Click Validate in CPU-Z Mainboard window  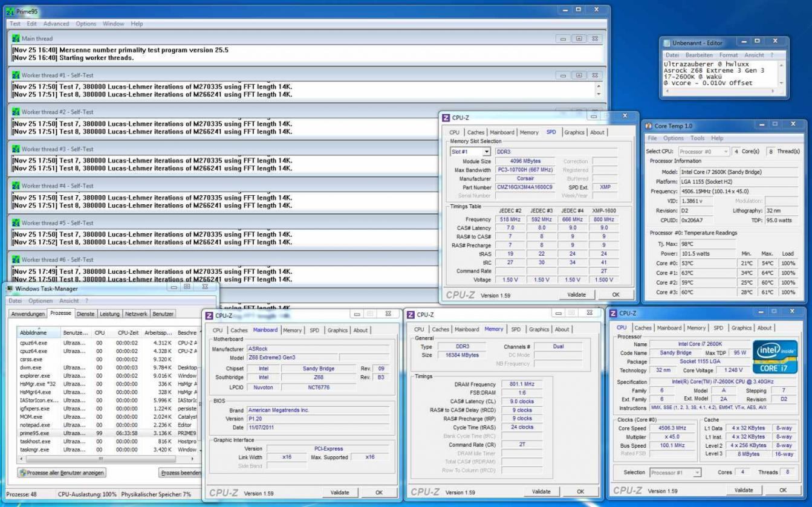340,492
